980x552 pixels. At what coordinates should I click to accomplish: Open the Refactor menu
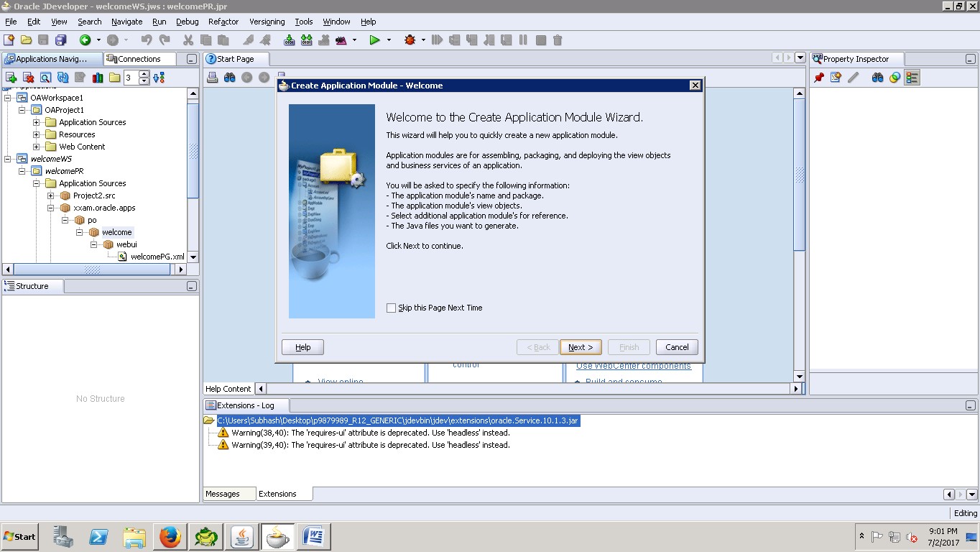[x=223, y=22]
